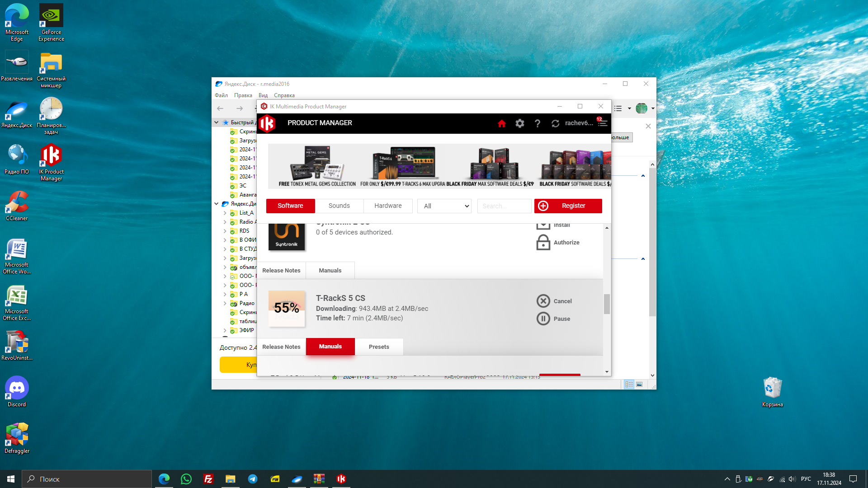868x488 pixels.
Task: Open the Free TONEX Metal Gems banner
Action: pyautogui.click(x=317, y=166)
